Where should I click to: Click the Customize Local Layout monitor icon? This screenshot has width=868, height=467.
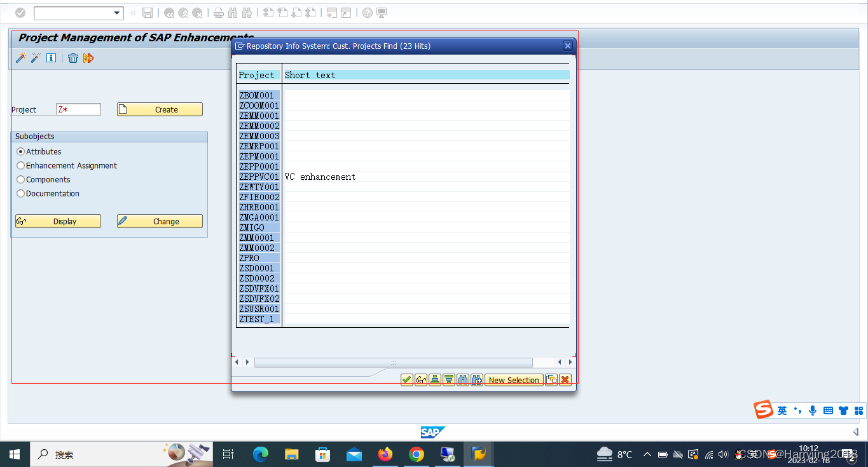click(x=382, y=13)
